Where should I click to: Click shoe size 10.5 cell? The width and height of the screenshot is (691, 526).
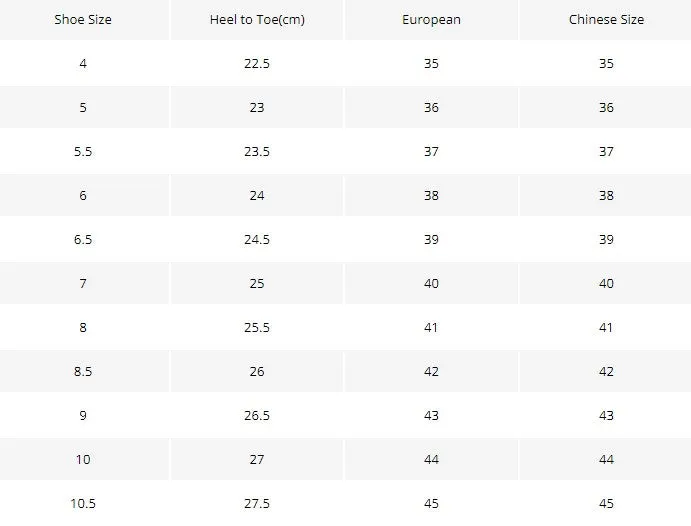pyautogui.click(x=83, y=504)
